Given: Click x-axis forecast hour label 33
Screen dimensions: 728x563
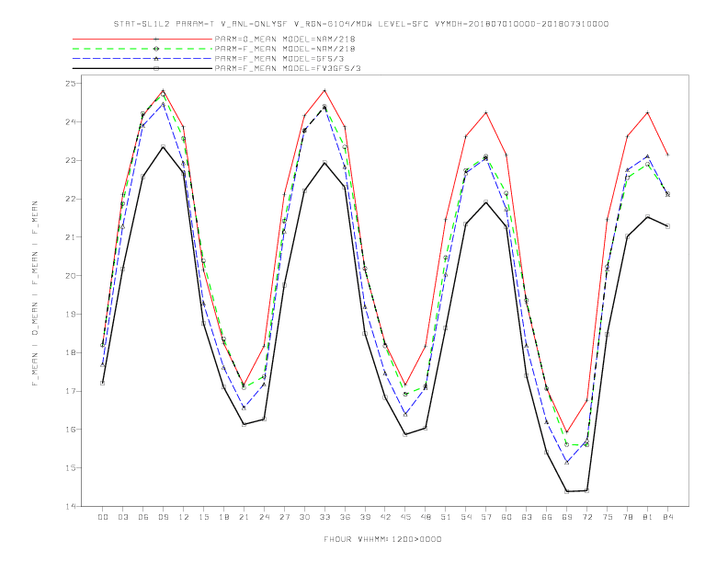Looking at the screenshot, I should (324, 517).
